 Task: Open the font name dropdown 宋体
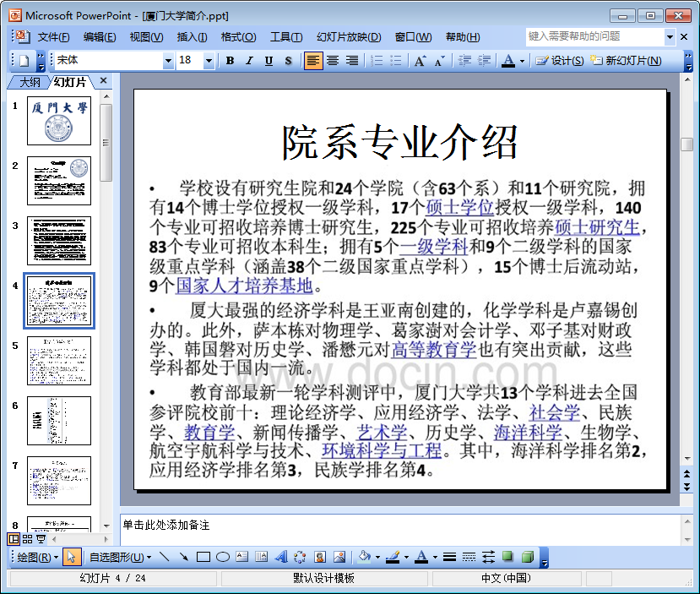coord(168,61)
